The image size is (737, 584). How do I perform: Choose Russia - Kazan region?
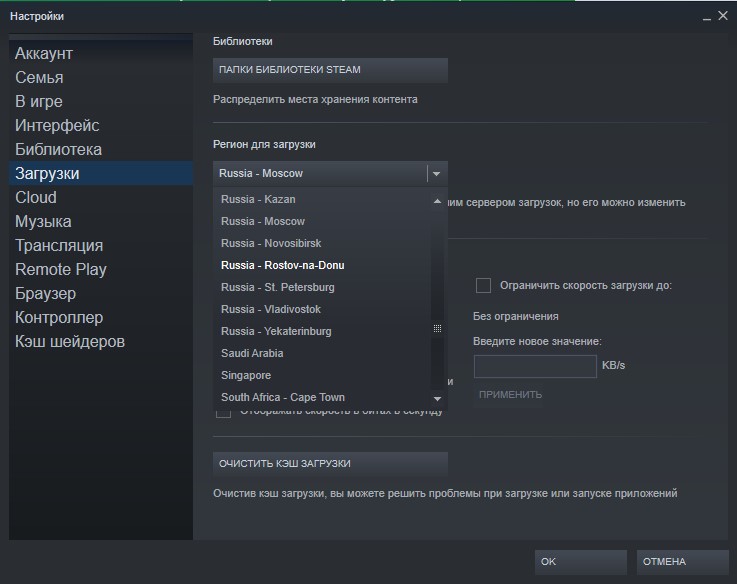[x=322, y=199]
